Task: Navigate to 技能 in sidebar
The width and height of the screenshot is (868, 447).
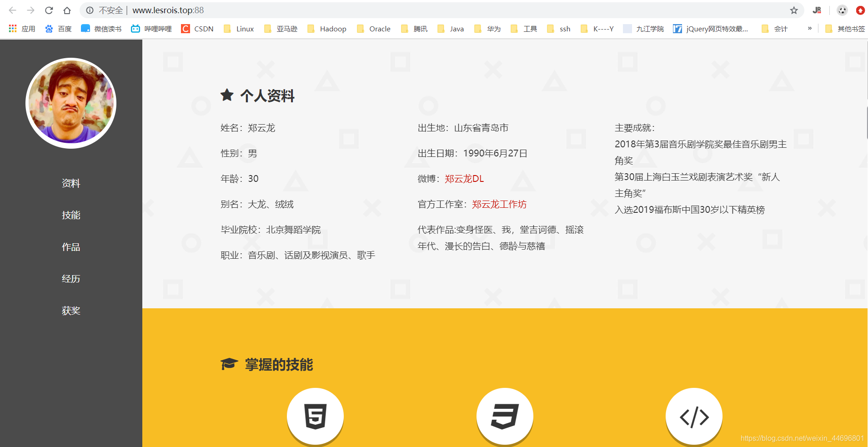Action: [71, 215]
